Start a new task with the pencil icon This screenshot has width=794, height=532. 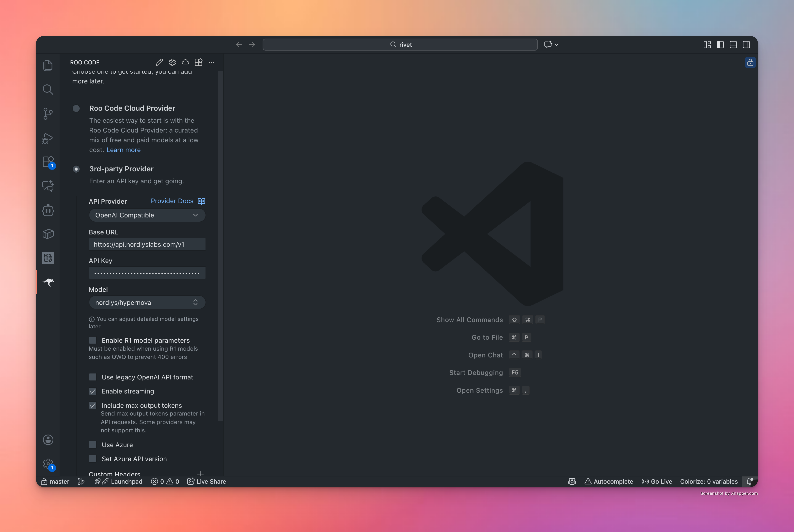159,62
